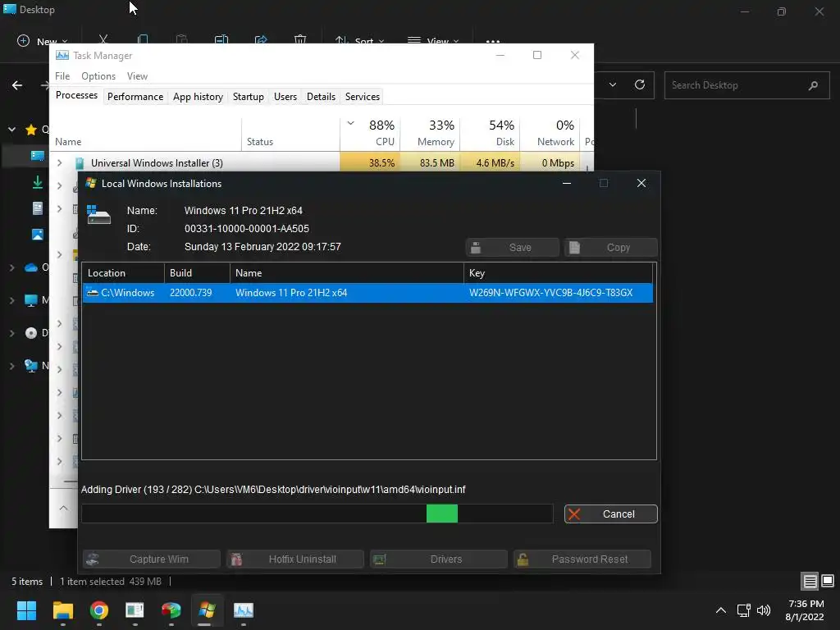Collapse Task Manager with the Fewer details arrow
The width and height of the screenshot is (840, 630).
(x=63, y=508)
